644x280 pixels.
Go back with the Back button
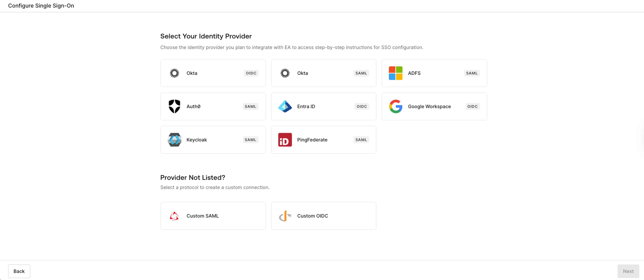point(19,271)
